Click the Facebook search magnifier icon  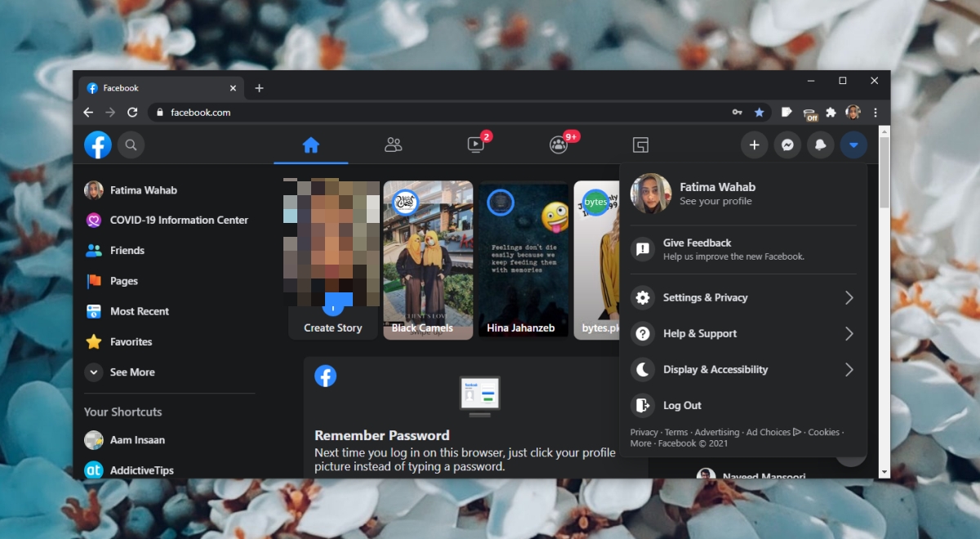tap(131, 145)
